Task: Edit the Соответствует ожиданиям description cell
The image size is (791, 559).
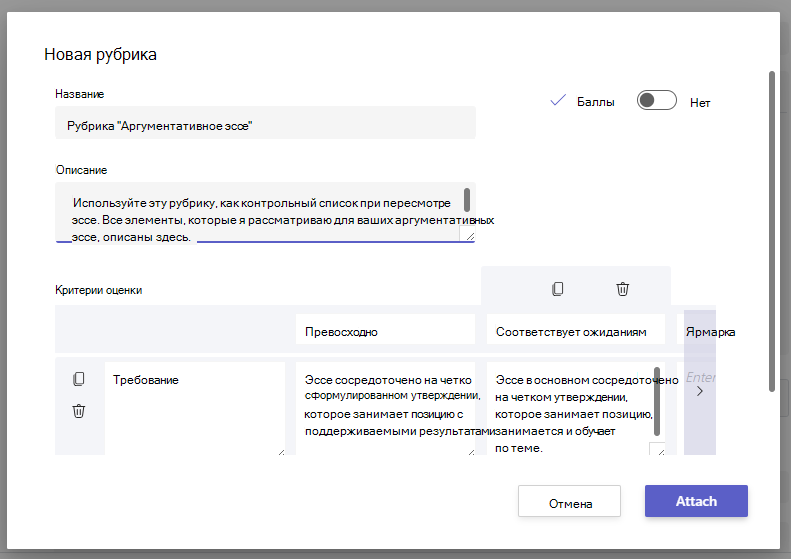Action: click(576, 408)
